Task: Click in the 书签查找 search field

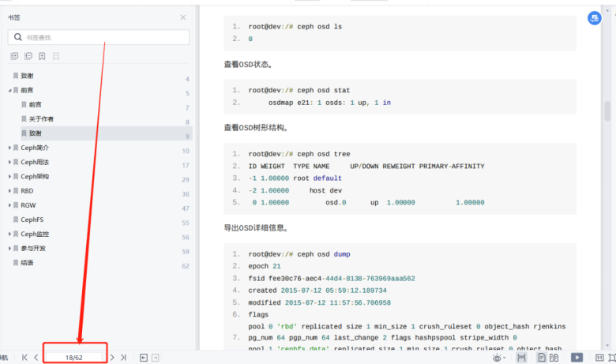Action: (98, 37)
